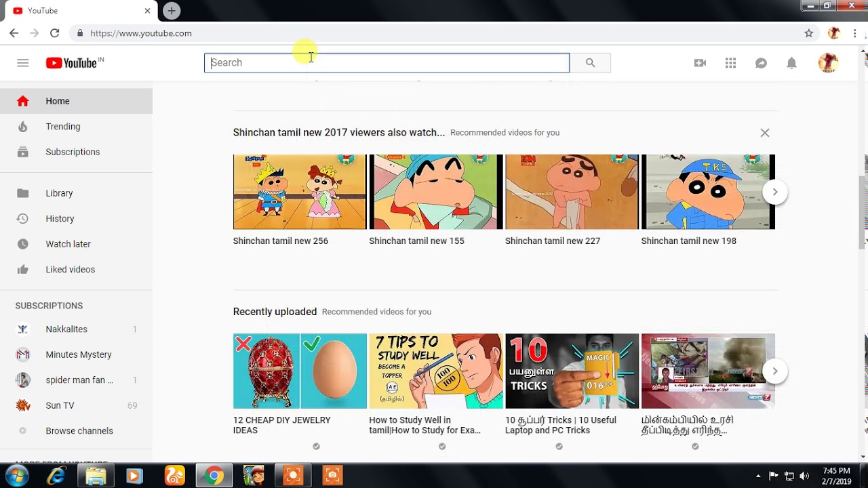Open the 10 Tricks laptop video thumbnail
The image size is (868, 488).
(x=572, y=371)
